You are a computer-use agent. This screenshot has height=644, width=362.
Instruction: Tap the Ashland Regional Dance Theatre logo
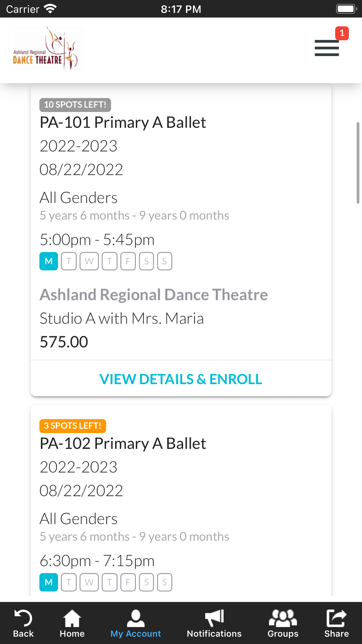(x=48, y=48)
